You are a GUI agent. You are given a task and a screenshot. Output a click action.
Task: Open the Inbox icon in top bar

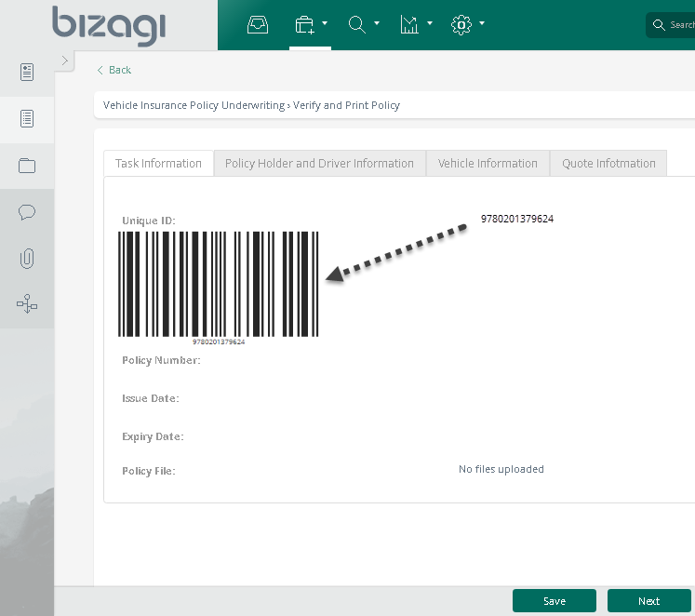point(258,24)
